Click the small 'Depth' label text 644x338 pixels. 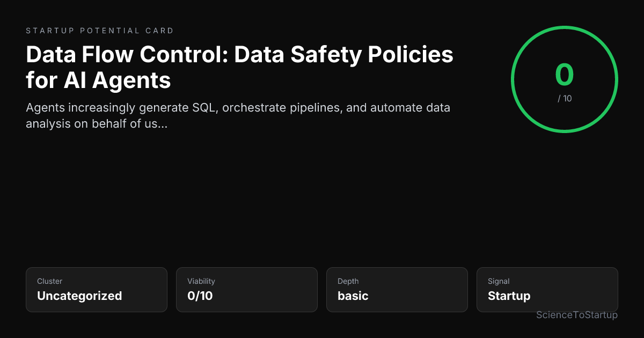click(348, 281)
